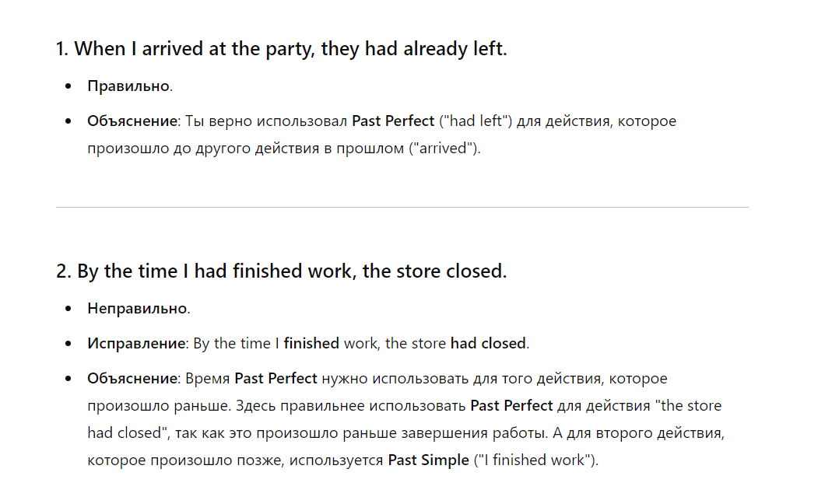Screen dimensions: 832x504
Task: Click the bullet point before "Исправление"
Action: (x=71, y=343)
